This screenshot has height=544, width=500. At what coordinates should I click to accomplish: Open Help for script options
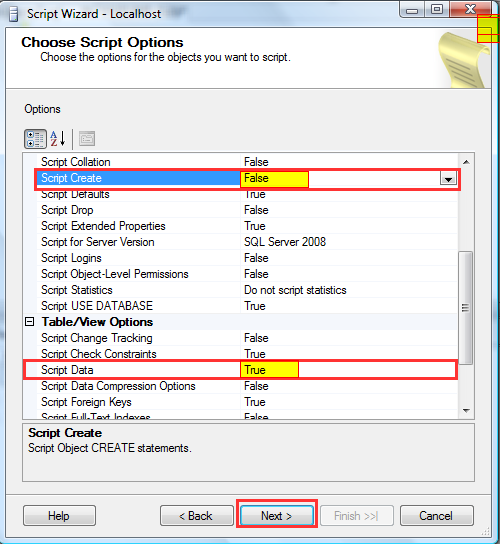(59, 516)
